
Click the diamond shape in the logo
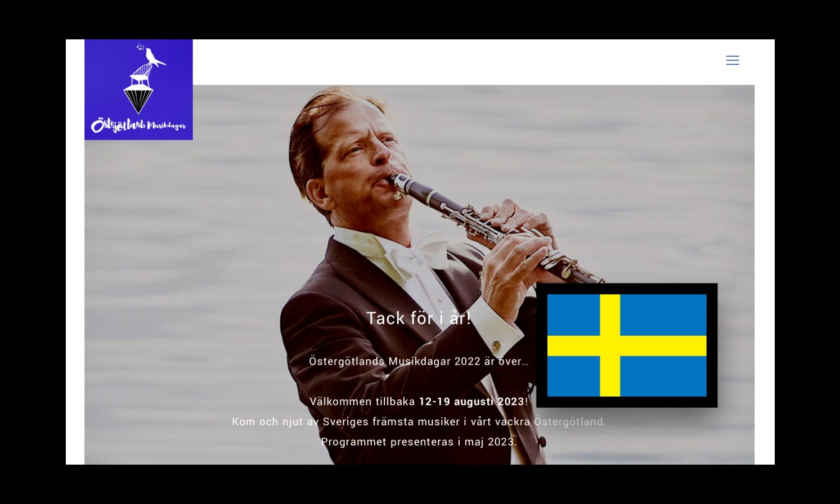(x=138, y=100)
